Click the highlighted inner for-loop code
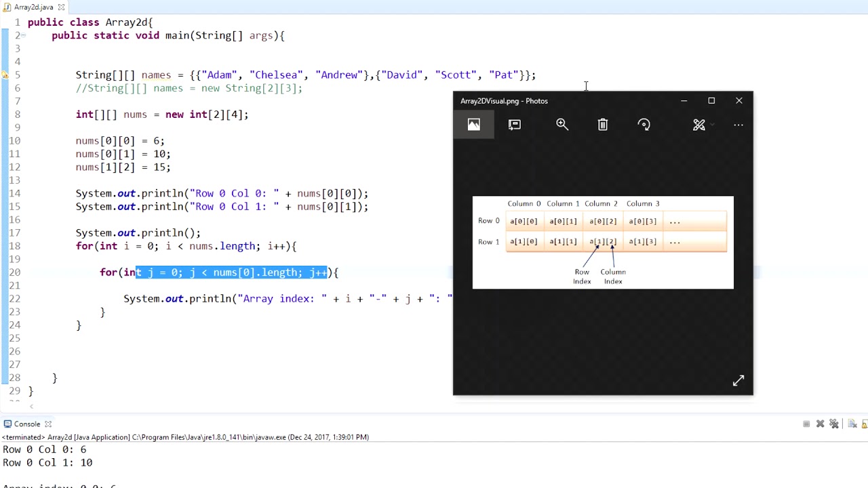Screen dimensions: 868x488 point(232,272)
